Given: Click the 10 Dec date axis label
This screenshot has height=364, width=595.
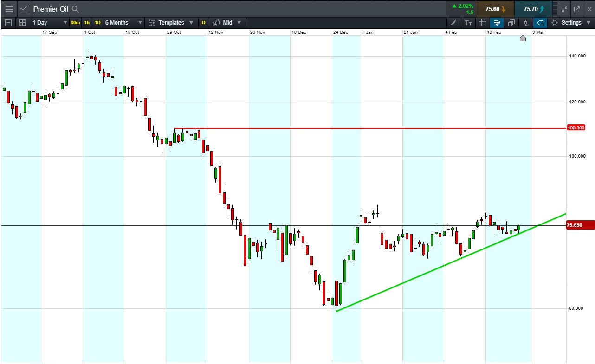Looking at the screenshot, I should click(299, 32).
